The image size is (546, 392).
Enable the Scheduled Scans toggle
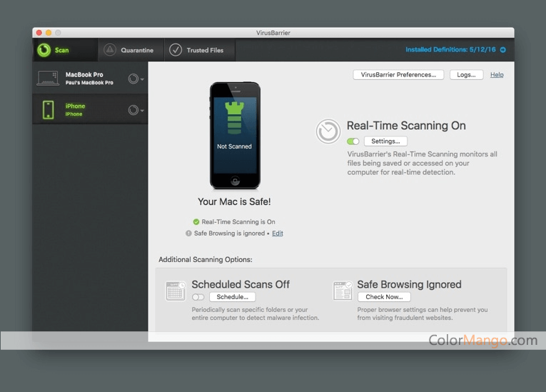click(x=198, y=297)
